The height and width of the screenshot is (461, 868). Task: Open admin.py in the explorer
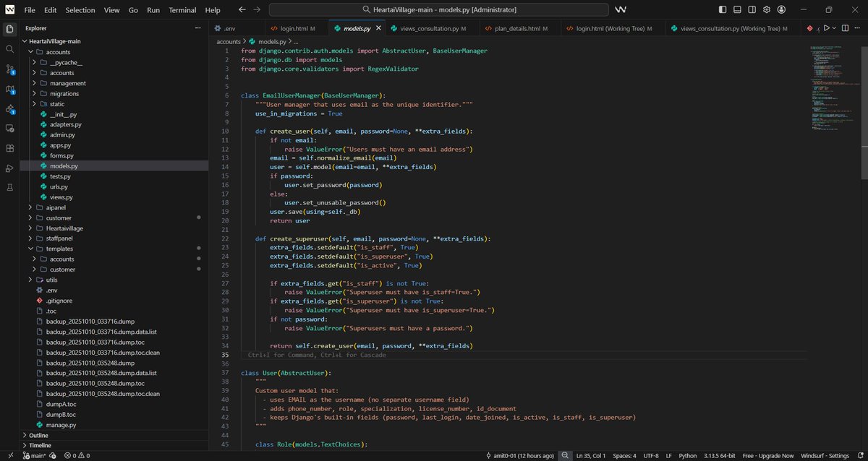point(115,135)
